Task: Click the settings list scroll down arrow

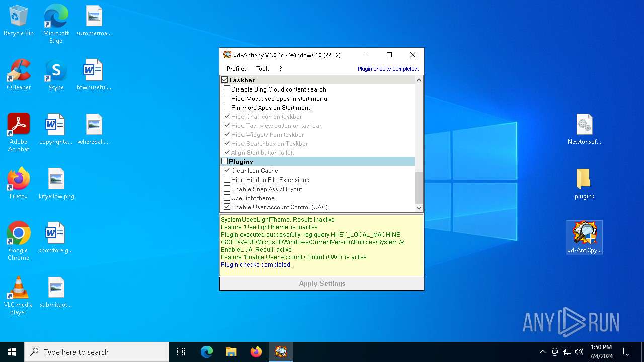Action: (x=419, y=208)
